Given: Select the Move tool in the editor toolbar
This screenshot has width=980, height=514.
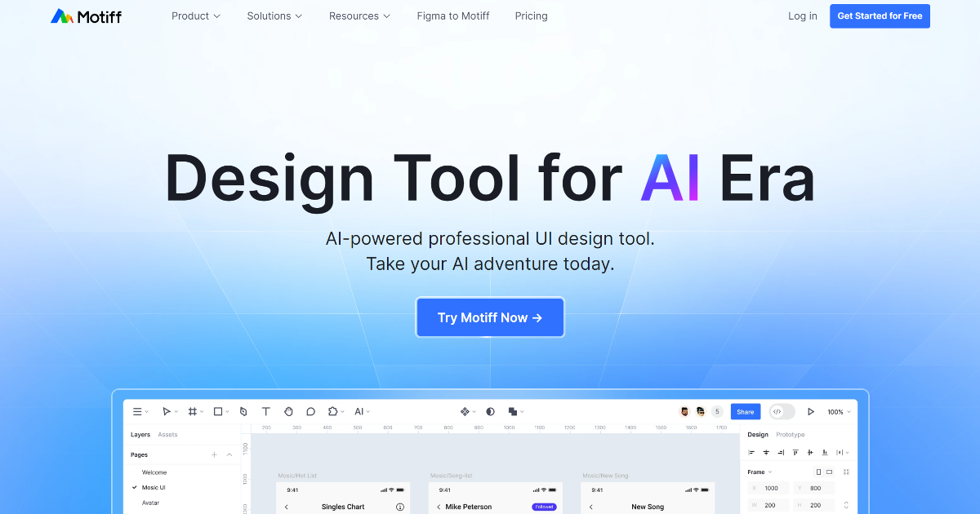Looking at the screenshot, I should 167,411.
